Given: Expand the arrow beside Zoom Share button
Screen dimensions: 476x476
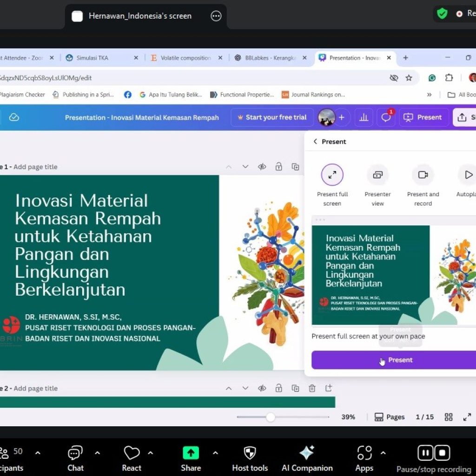Looking at the screenshot, I should 215,453.
